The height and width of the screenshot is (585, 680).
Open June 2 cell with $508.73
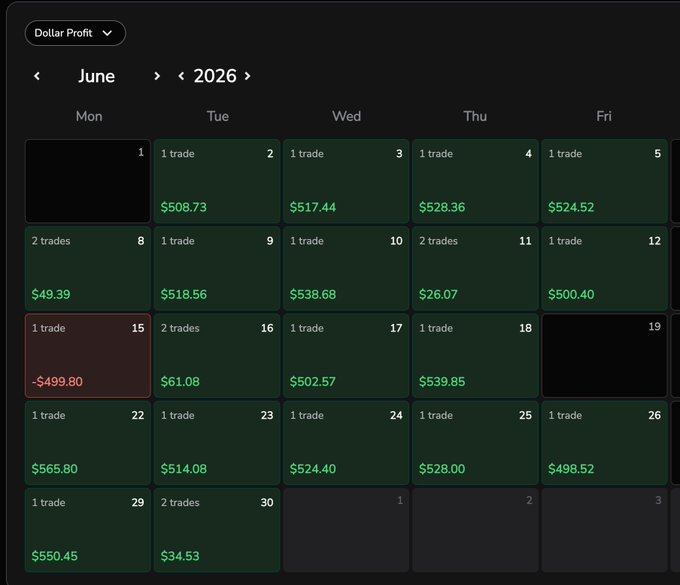217,181
